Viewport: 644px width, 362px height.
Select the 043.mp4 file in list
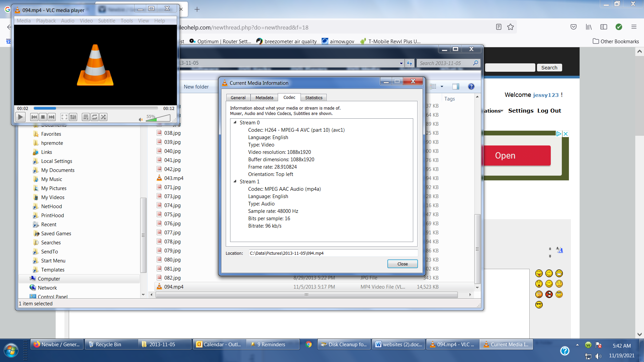click(x=173, y=178)
